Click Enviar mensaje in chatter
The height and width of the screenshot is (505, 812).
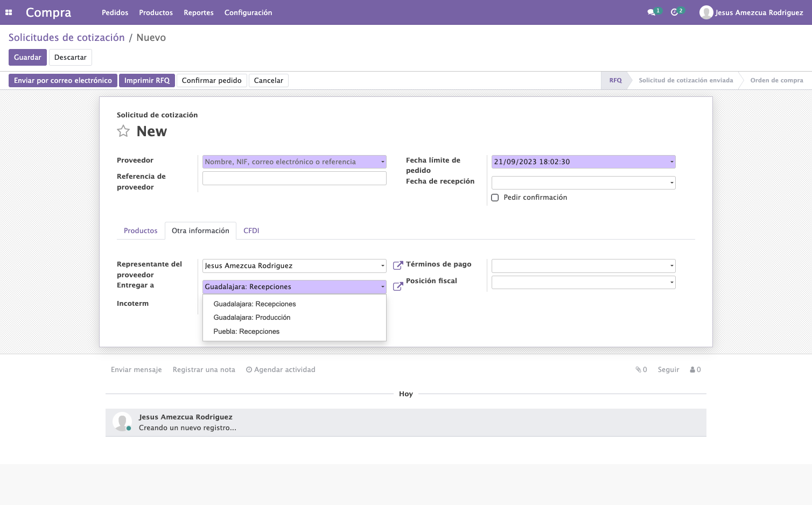tap(136, 369)
